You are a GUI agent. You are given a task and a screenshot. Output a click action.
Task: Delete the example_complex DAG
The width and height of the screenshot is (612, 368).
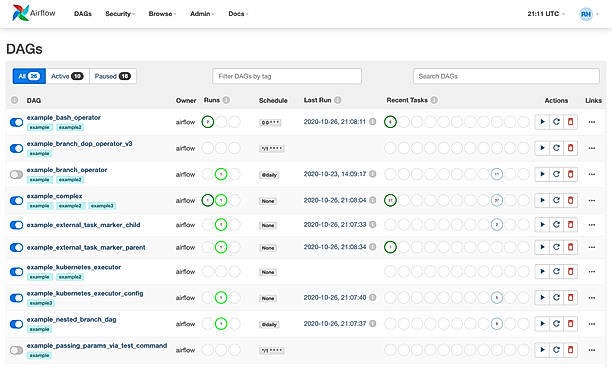pos(570,200)
